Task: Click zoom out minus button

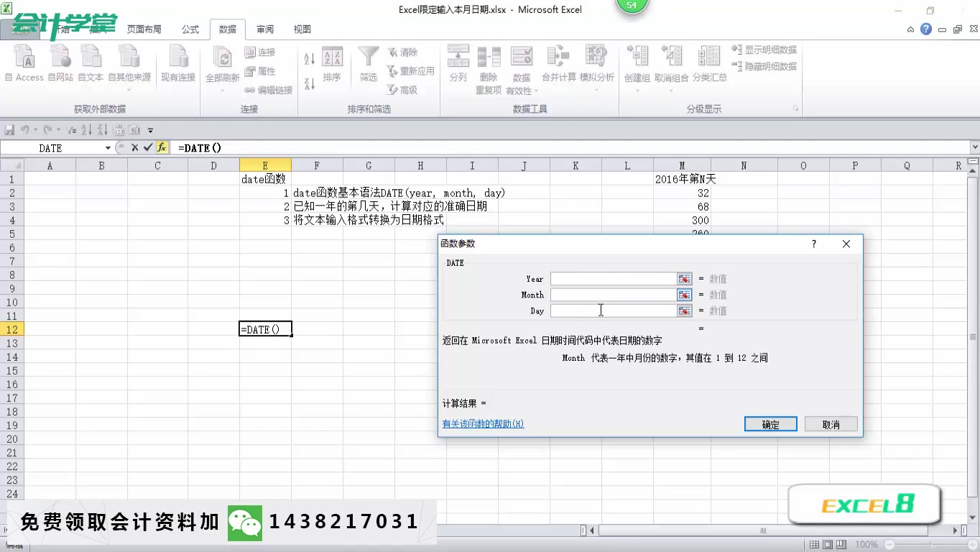Action: [x=889, y=545]
